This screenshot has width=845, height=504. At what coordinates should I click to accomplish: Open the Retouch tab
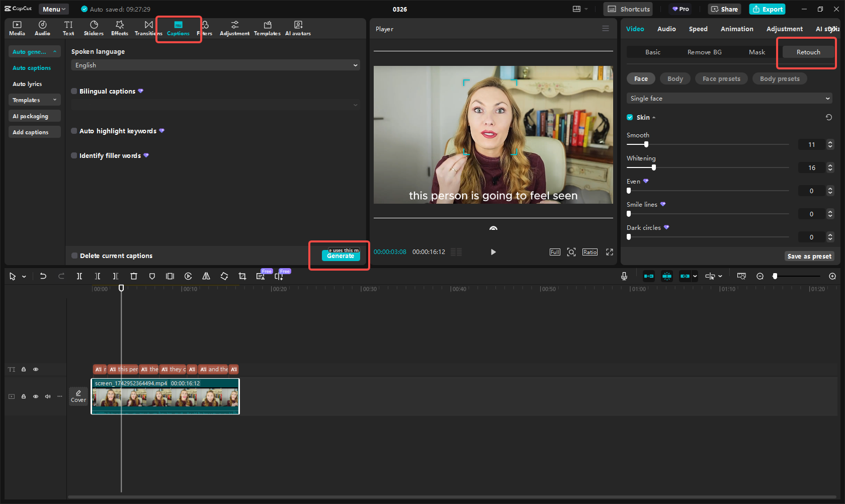pyautogui.click(x=807, y=52)
